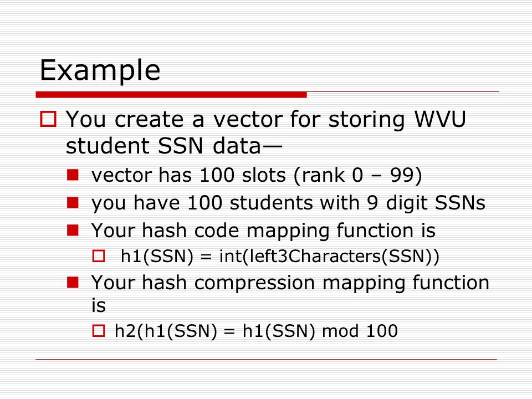Click the text 'Your hash compression mapping function'
The height and width of the screenshot is (399, 532).
290,283
